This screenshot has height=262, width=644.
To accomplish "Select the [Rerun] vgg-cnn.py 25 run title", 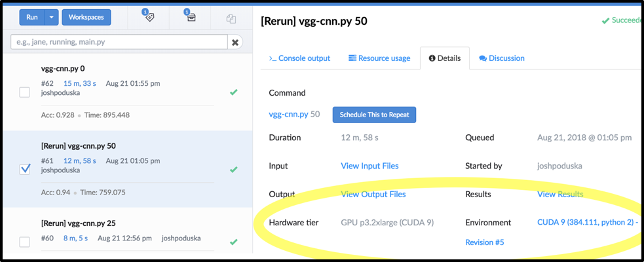I will (79, 223).
